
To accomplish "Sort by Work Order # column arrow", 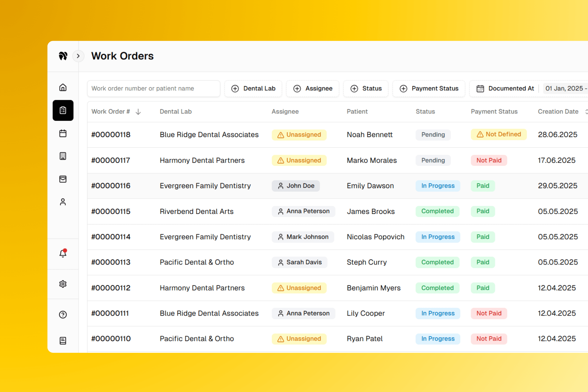I will [x=138, y=112].
